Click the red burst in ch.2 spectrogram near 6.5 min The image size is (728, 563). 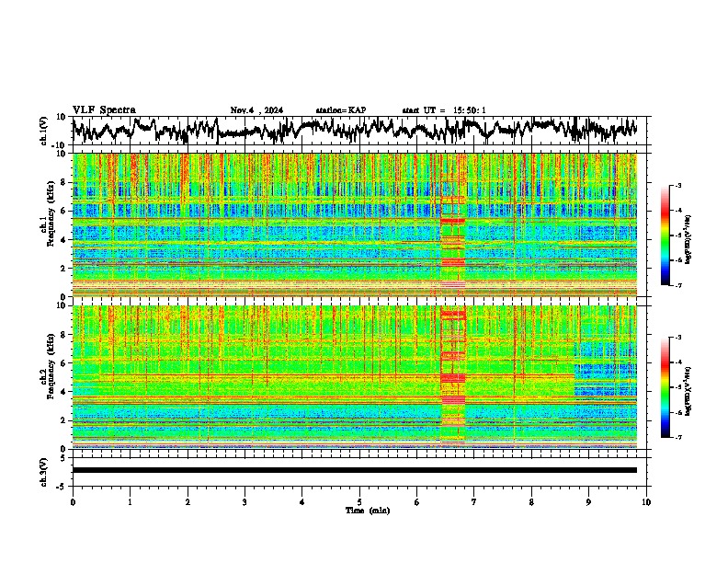(x=452, y=377)
